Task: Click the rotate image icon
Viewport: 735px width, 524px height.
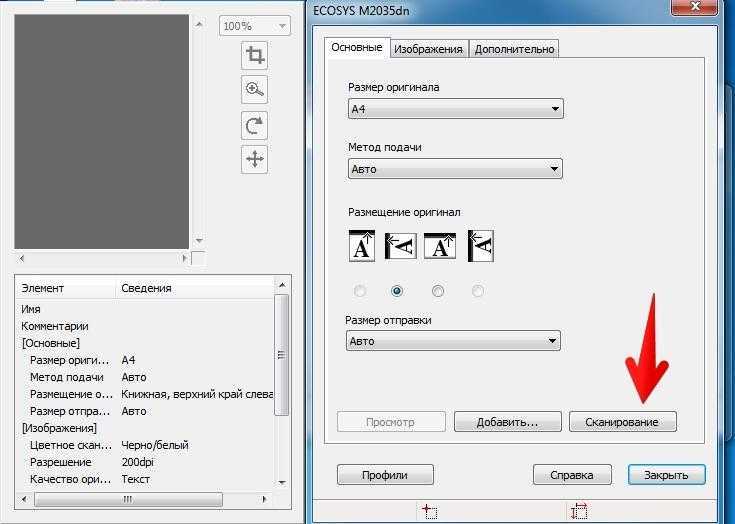Action: click(255, 126)
